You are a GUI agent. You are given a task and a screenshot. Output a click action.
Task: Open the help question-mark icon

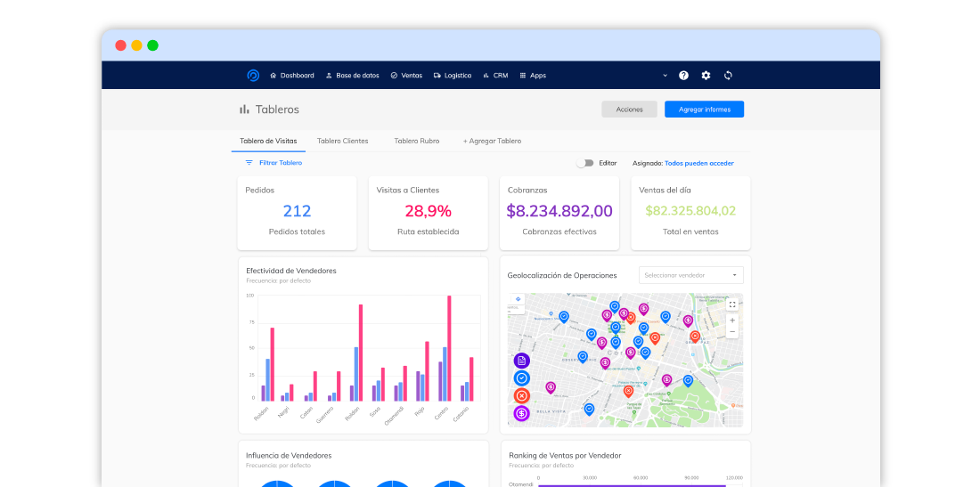683,76
